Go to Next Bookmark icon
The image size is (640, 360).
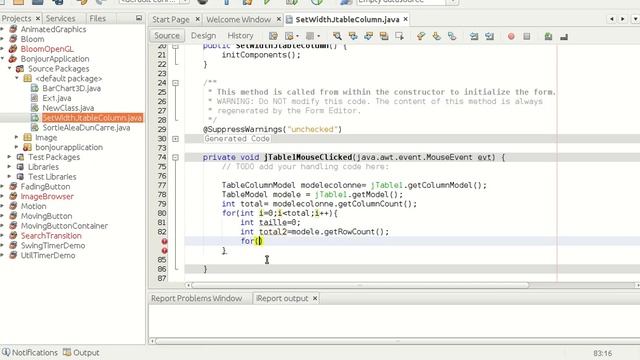click(436, 36)
